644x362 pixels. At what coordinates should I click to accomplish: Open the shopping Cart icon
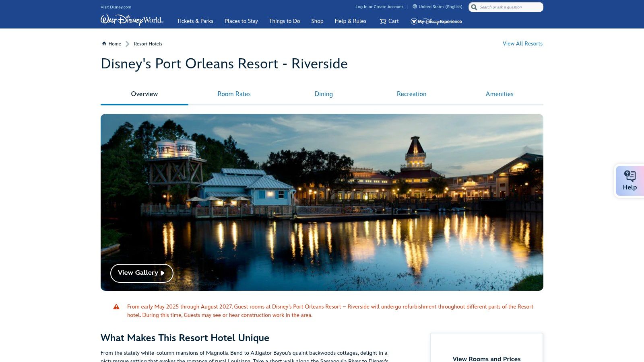click(383, 21)
